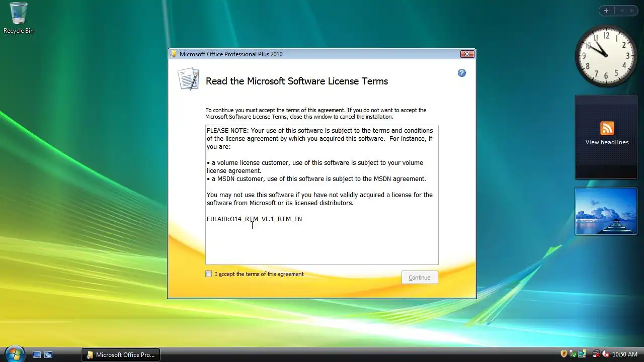Image resolution: width=644 pixels, height=362 pixels.
Task: Click the 'a volume license customer' bullet
Action: (x=315, y=167)
